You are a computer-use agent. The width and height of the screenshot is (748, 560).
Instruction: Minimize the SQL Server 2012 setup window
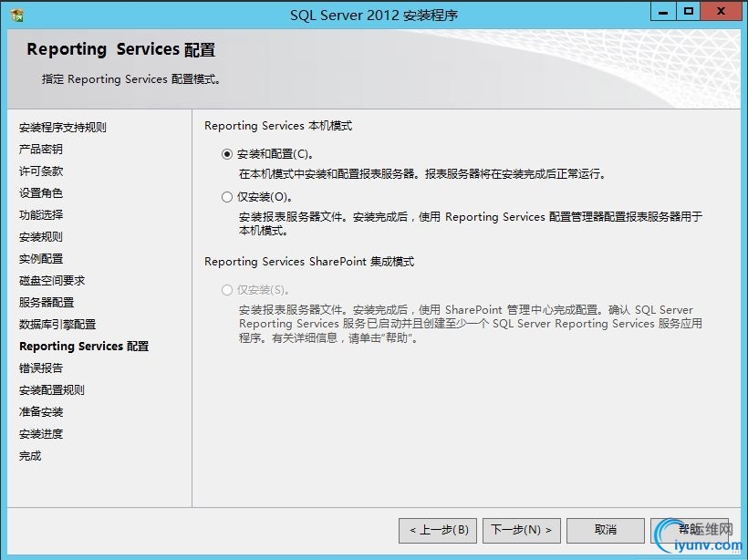point(663,12)
